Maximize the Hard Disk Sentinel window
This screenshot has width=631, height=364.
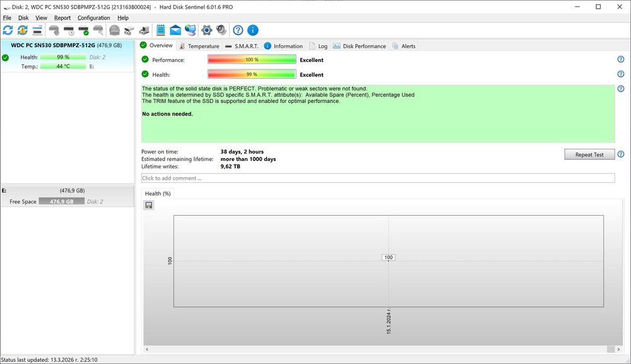pyautogui.click(x=598, y=7)
